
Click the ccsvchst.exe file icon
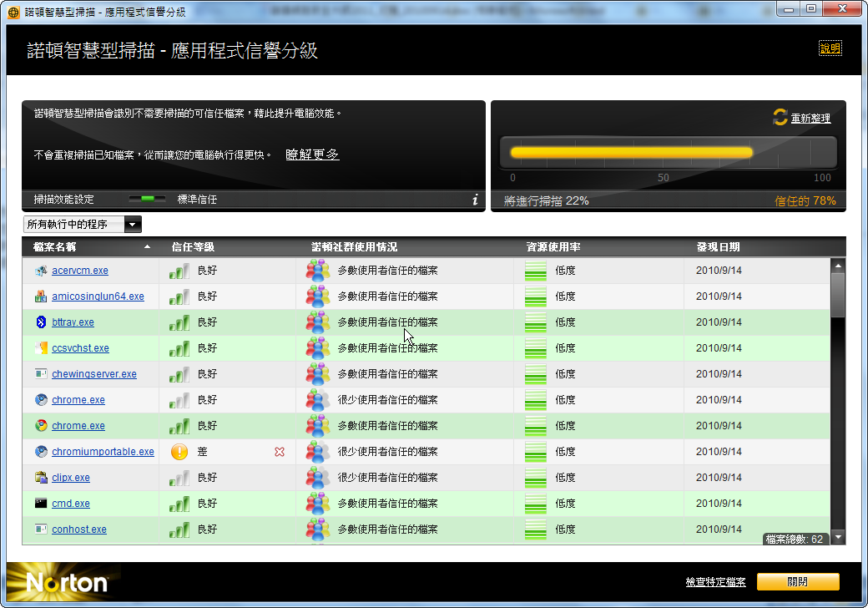point(41,347)
